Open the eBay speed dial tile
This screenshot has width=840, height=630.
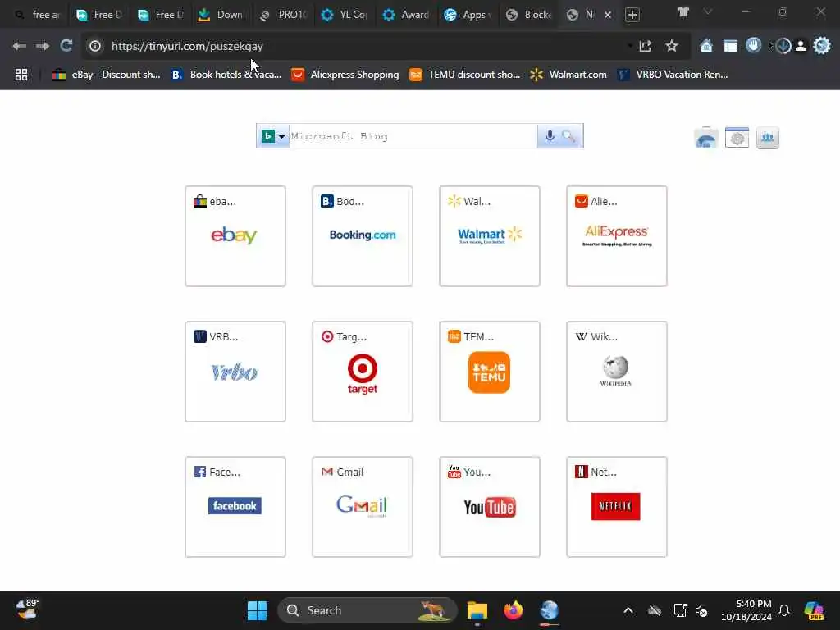[235, 236]
